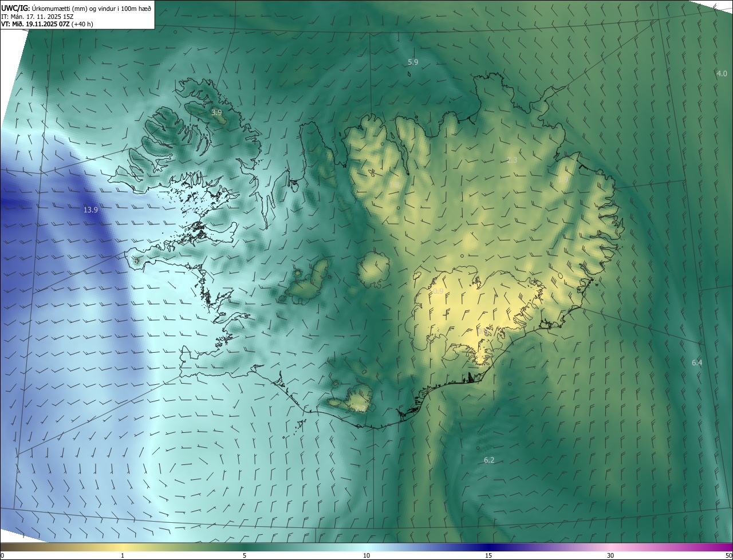Click the 30 tick label on the colorbar
Viewport: 733px width, 560px height.
(x=610, y=556)
